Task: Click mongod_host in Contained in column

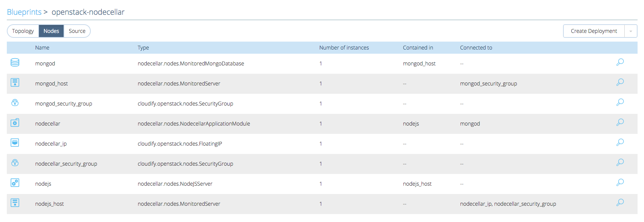Action: [419, 64]
